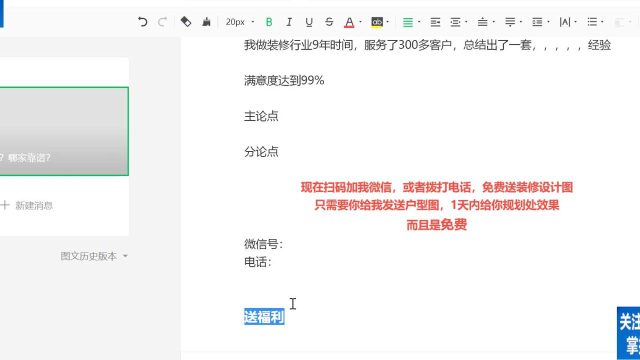Click the 电话: line
640x360 pixels.
[x=258, y=262]
